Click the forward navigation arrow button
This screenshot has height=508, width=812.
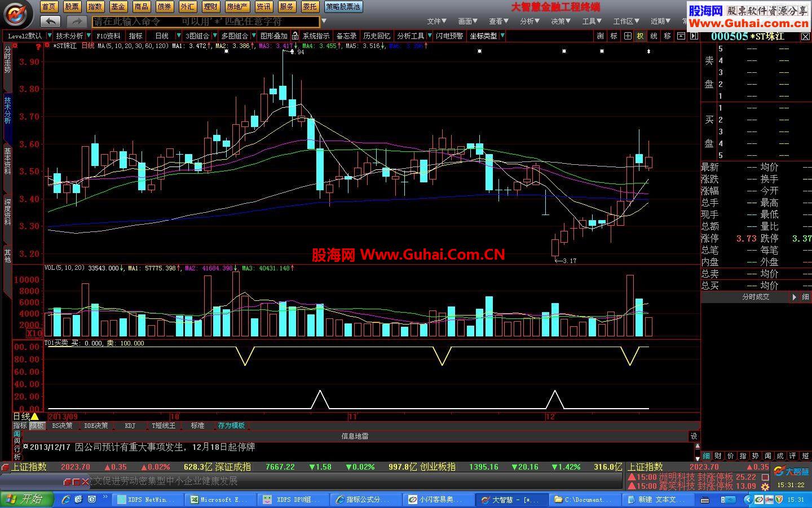[x=76, y=21]
